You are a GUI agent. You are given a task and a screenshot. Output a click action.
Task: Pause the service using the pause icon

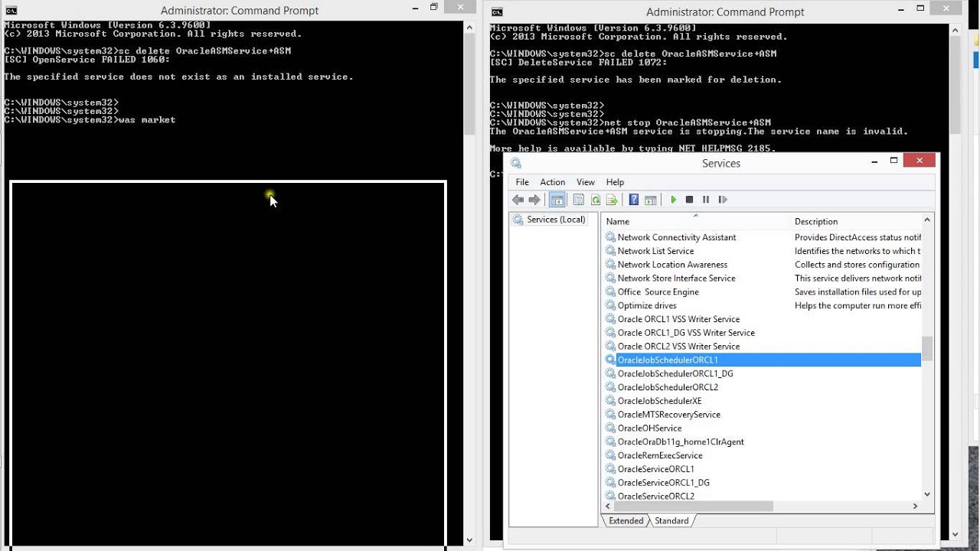[706, 200]
